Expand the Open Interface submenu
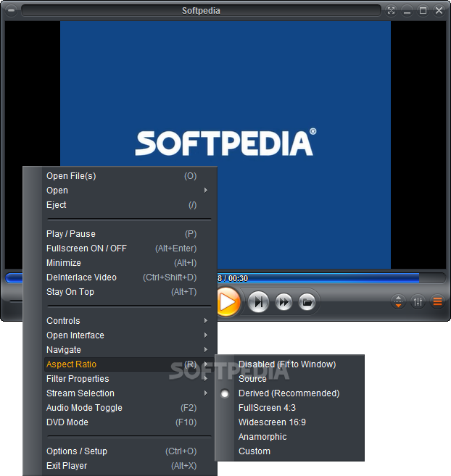 [x=129, y=335]
